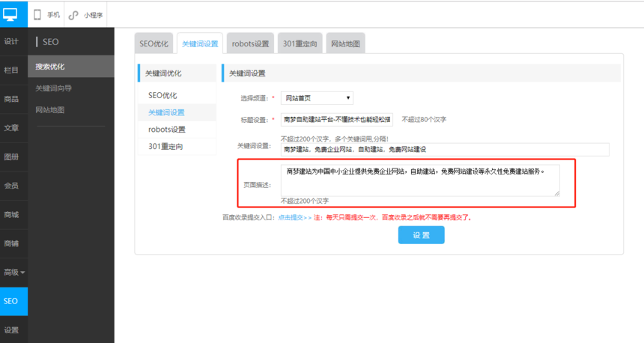Open the 选择频道 dropdown showing 网站首页
Viewport: 644px width, 343px height.
coord(317,98)
